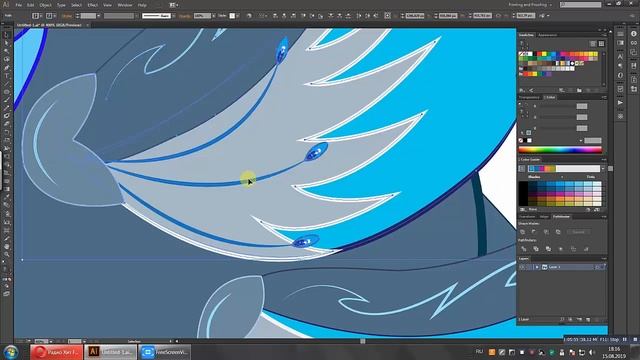Click Pathfinder Exclude icon
This screenshot has width=640, height=360.
[558, 232]
